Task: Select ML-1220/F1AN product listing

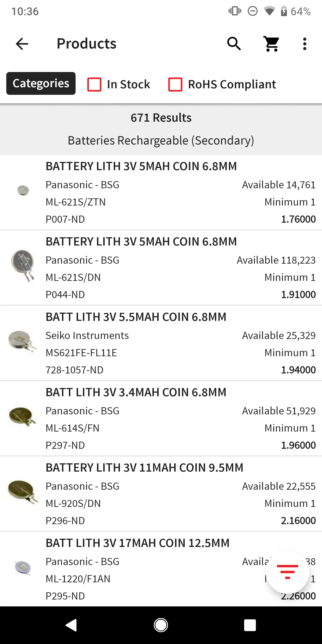Action: [161, 569]
